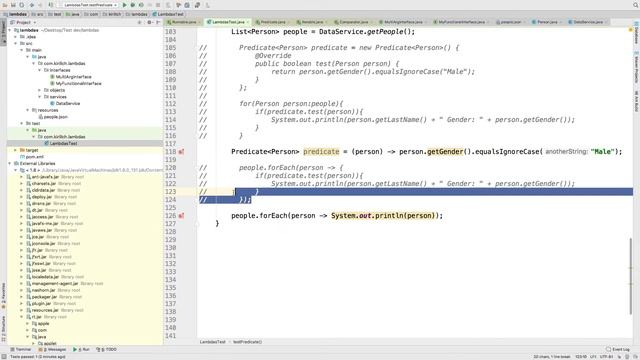Viewport: 640px width, 360px height.
Task: Select DataService in project tree
Action: [x=68, y=104]
